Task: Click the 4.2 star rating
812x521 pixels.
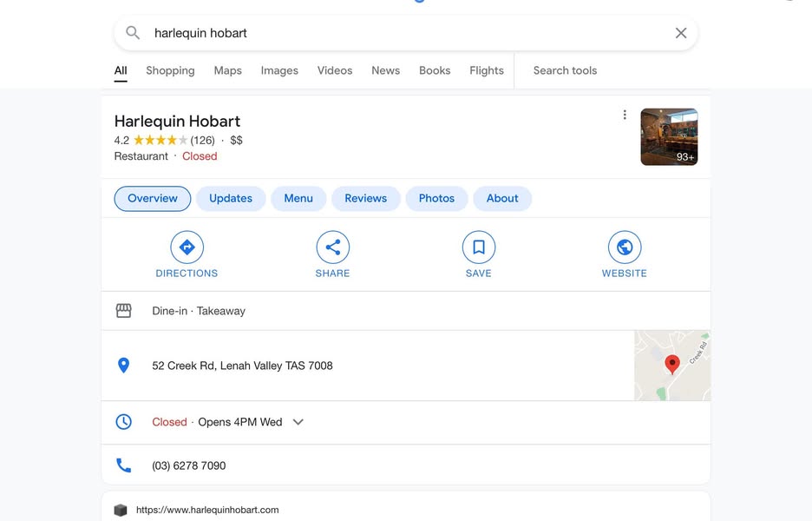Action: (150, 141)
